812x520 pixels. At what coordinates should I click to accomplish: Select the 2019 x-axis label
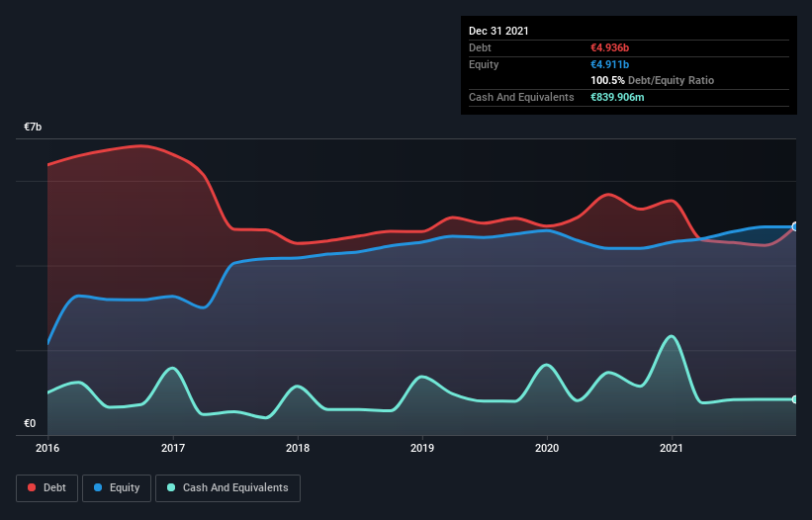422,448
